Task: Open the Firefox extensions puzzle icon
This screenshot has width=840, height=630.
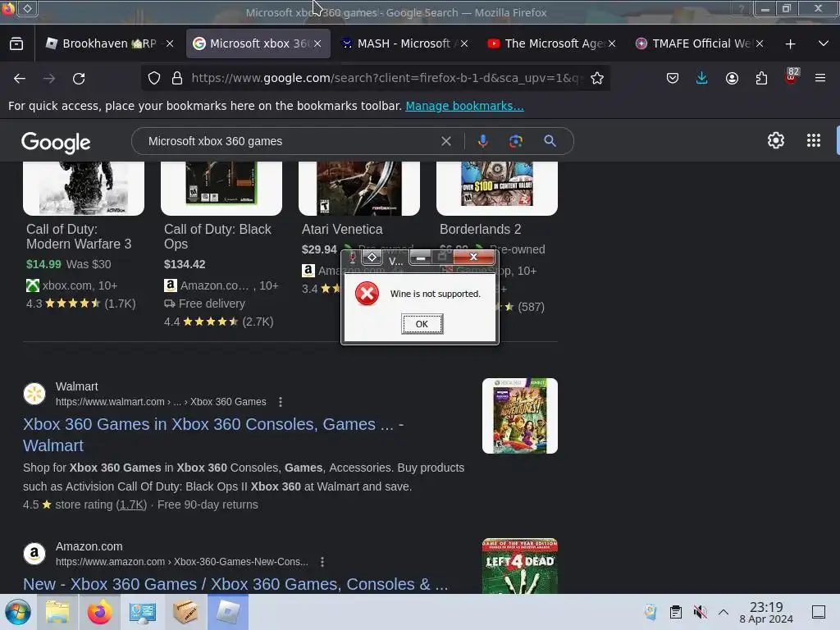Action: click(x=761, y=78)
